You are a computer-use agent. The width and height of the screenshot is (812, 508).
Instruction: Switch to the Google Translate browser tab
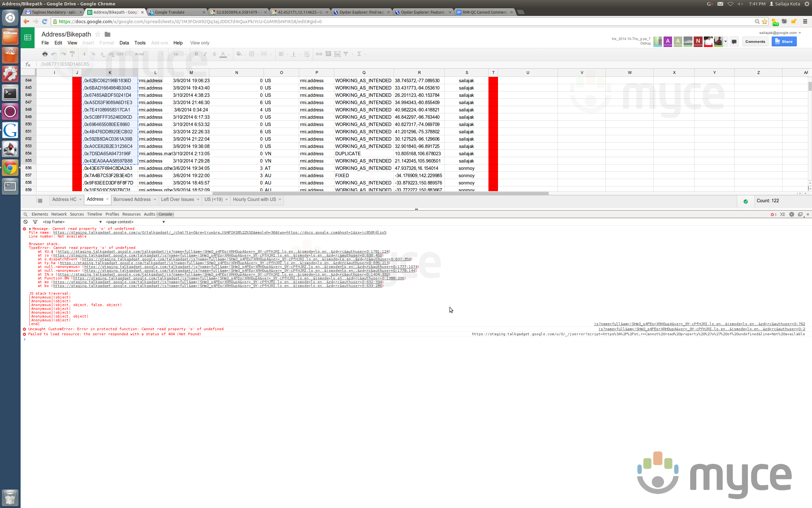pos(177,12)
